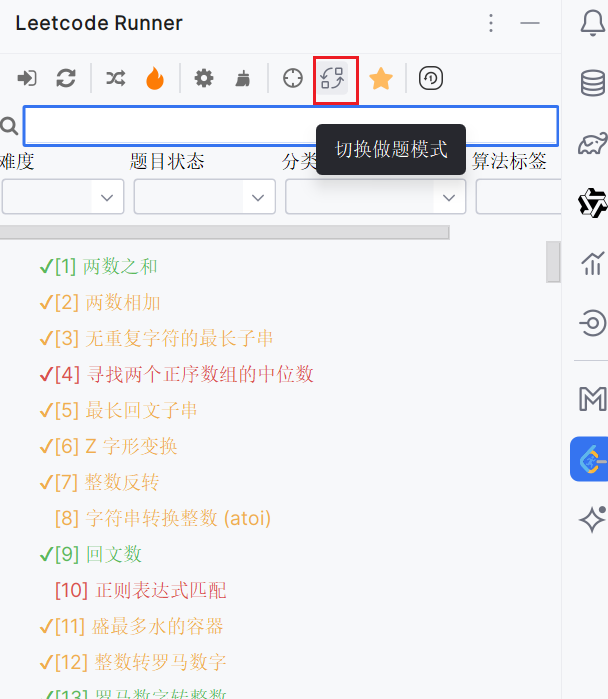The height and width of the screenshot is (699, 608).
Task: Open the 算法标签 algorithm tag dropdown
Action: pyautogui.click(x=518, y=197)
